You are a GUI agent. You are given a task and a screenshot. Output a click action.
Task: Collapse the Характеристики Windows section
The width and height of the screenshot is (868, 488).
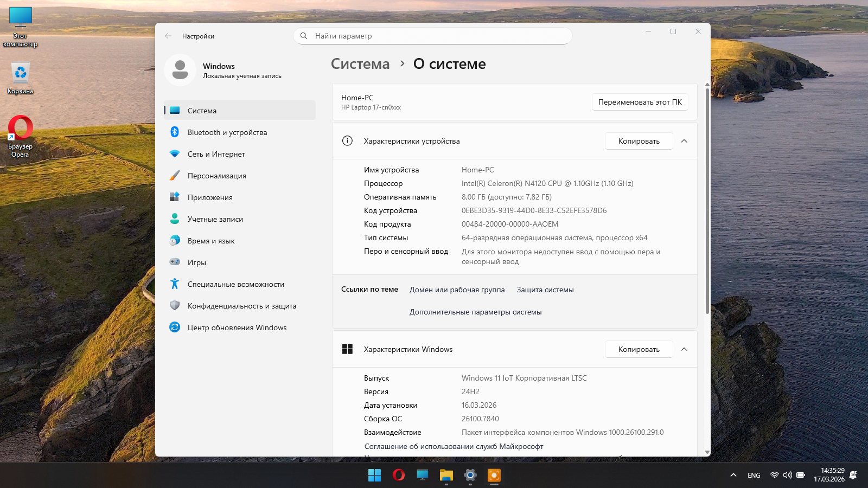coord(684,349)
